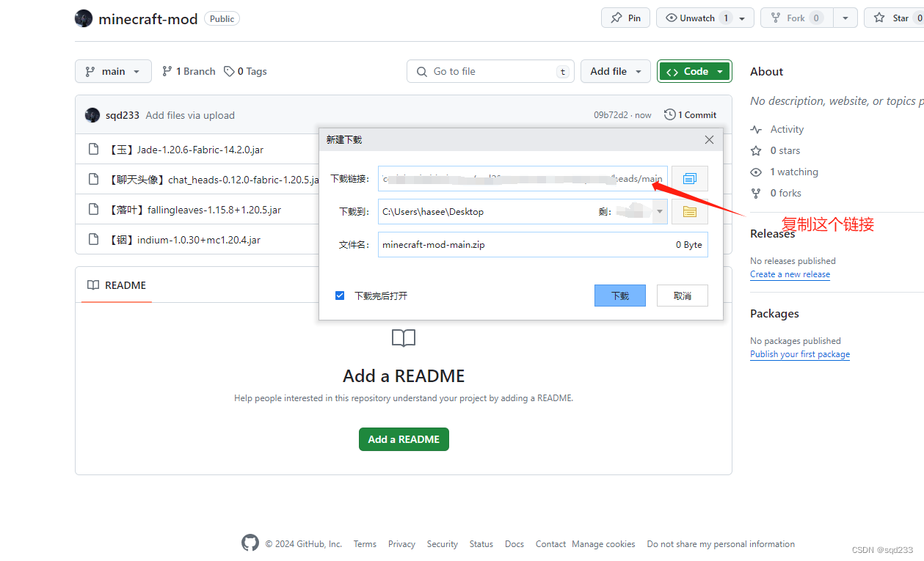The width and height of the screenshot is (924, 561).
Task: Open commit hash 09b72d2
Action: 611,115
